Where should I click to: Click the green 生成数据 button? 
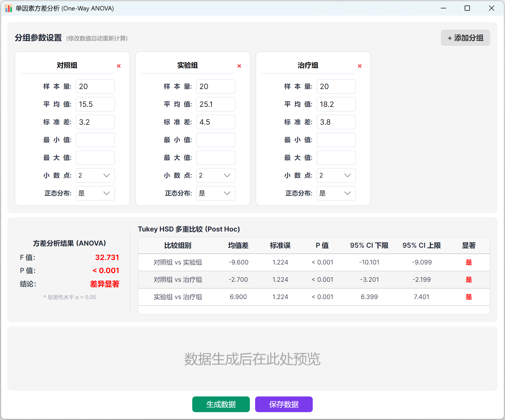[221, 404]
